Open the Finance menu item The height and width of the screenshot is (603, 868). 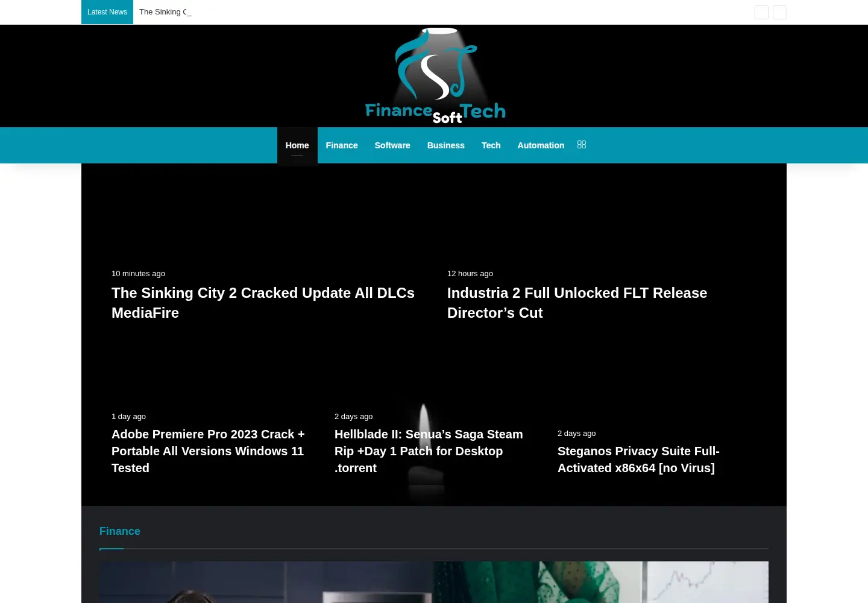[x=342, y=145]
